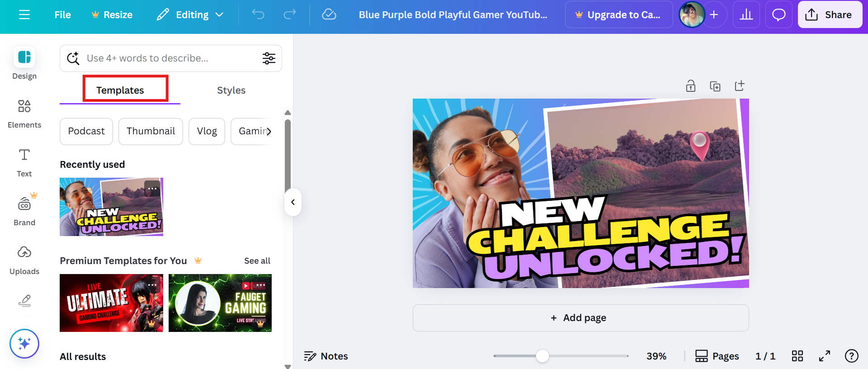Enter fullscreen presentation mode
Image resolution: width=868 pixels, height=369 pixels.
pos(825,356)
